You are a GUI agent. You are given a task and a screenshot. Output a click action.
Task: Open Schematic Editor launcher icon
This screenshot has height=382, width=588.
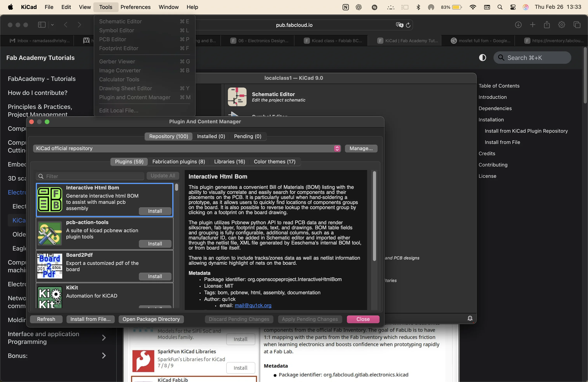237,97
